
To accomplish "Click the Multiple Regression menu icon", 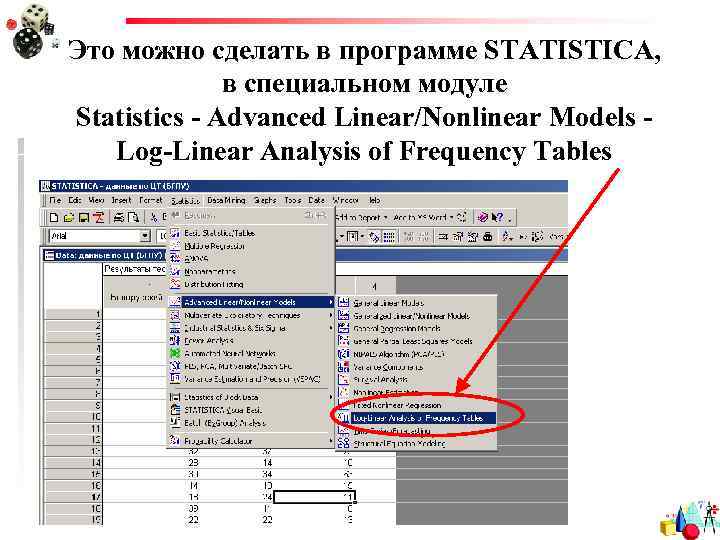I will [175, 246].
